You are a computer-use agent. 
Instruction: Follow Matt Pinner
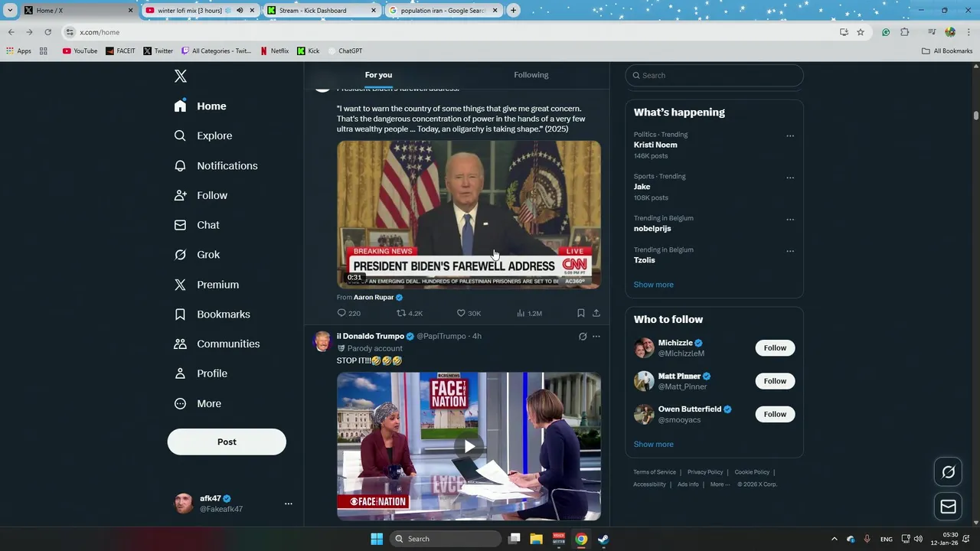tap(775, 381)
